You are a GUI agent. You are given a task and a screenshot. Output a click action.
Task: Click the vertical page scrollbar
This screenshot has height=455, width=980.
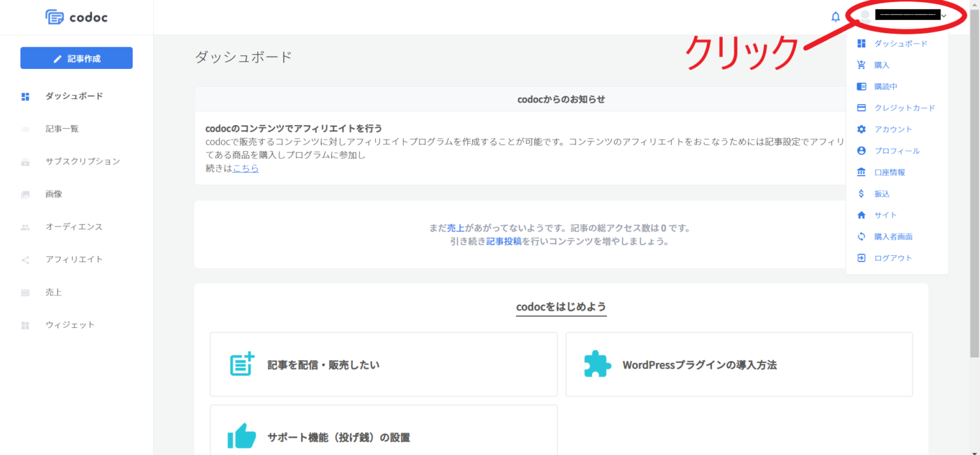point(974,191)
